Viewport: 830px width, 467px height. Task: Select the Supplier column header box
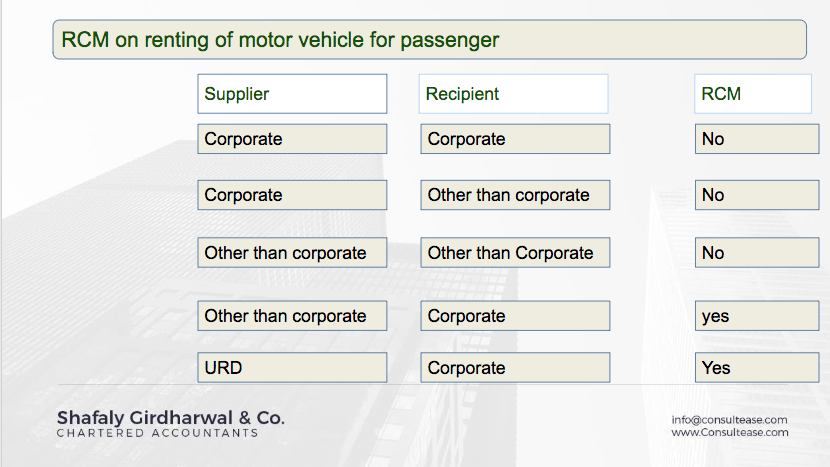(292, 94)
